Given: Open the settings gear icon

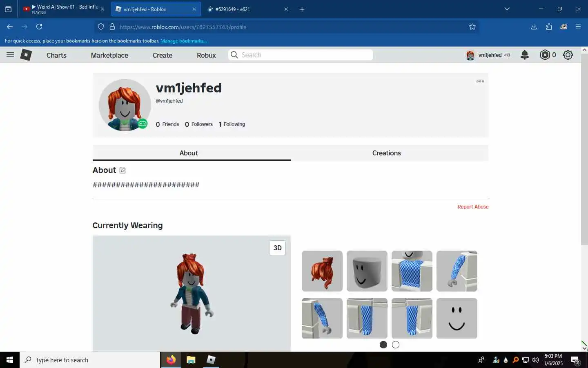Looking at the screenshot, I should tap(568, 55).
